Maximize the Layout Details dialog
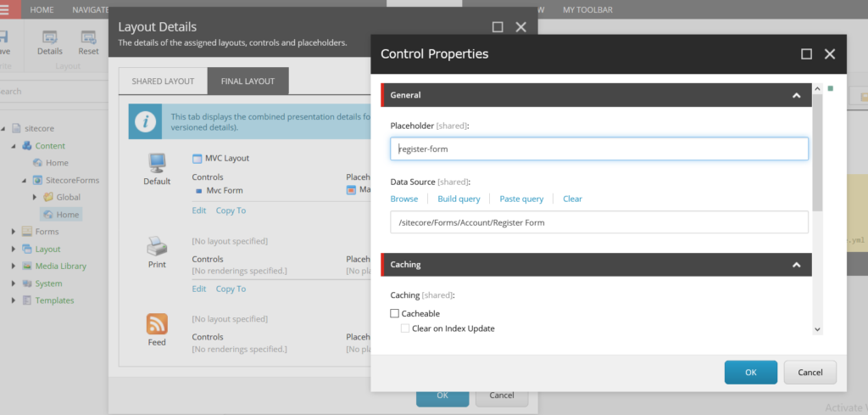Viewport: 868px width, 415px height. pos(498,27)
